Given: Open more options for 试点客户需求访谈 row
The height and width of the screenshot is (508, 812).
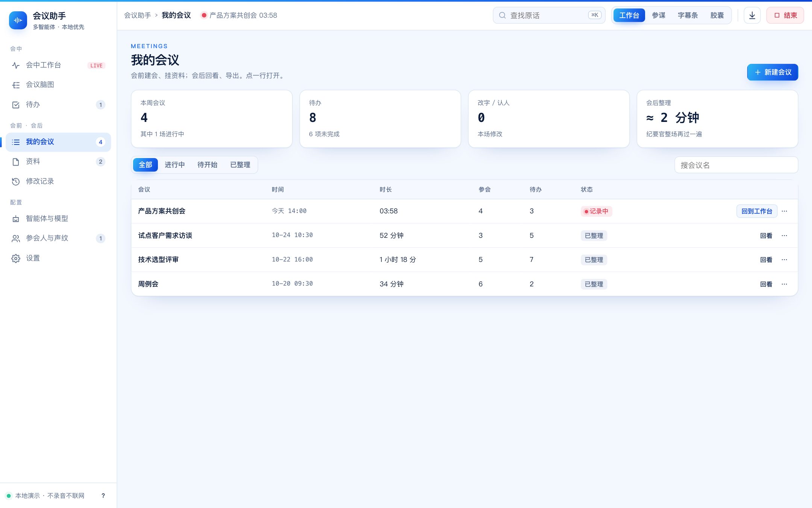Looking at the screenshot, I should click(x=784, y=236).
